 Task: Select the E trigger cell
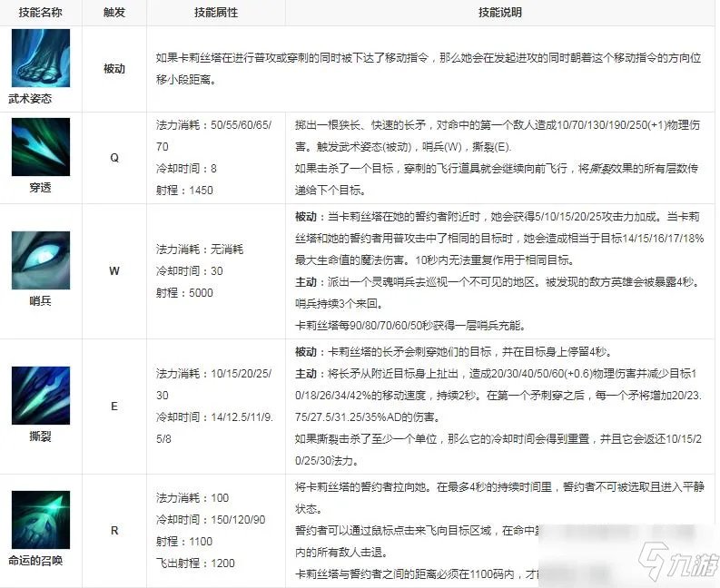[x=114, y=406]
